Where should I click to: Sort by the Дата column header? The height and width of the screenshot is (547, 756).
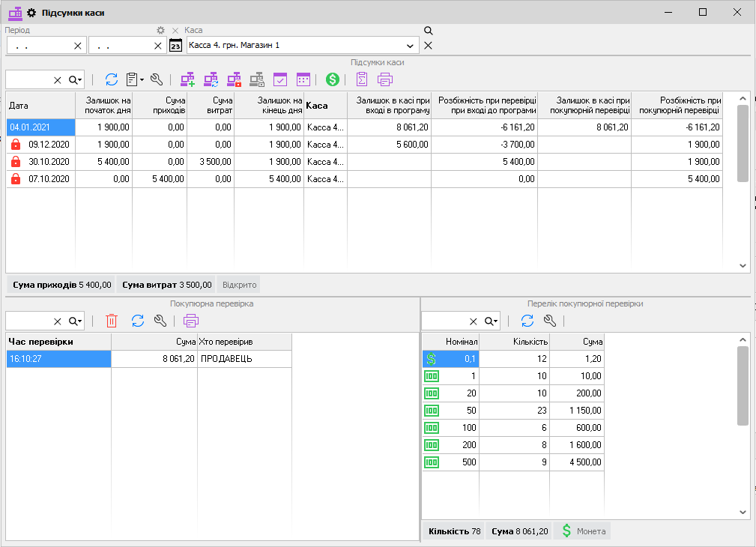pos(40,106)
